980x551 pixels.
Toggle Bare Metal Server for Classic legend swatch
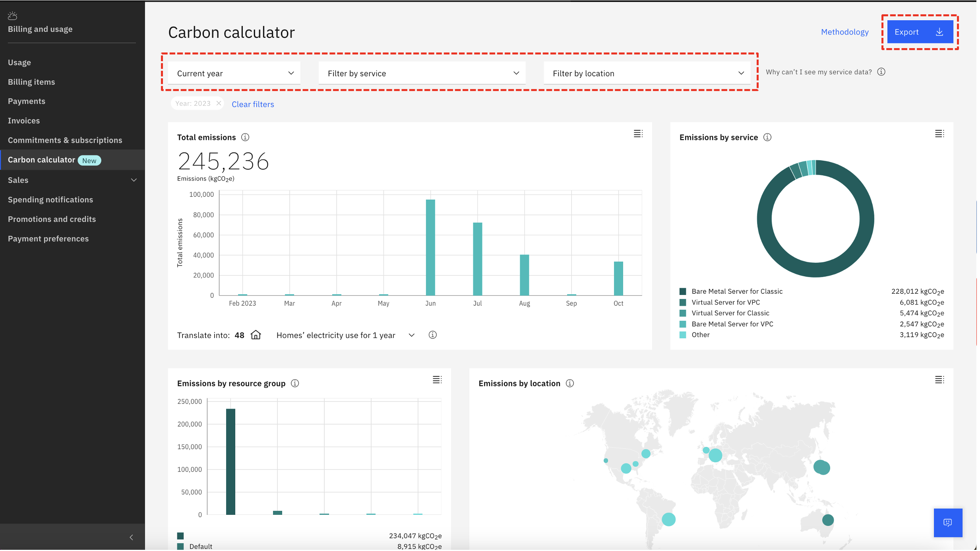pos(683,292)
